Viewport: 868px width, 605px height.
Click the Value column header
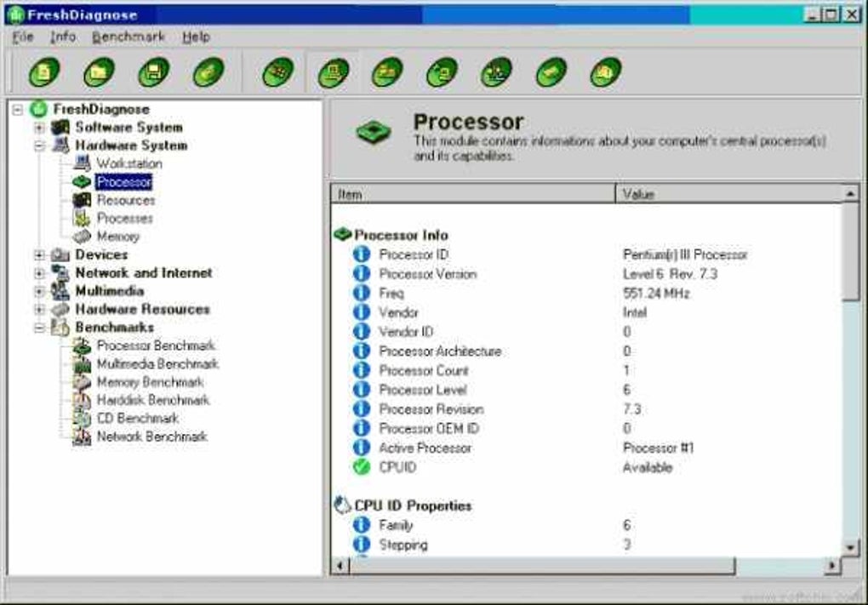coord(728,194)
